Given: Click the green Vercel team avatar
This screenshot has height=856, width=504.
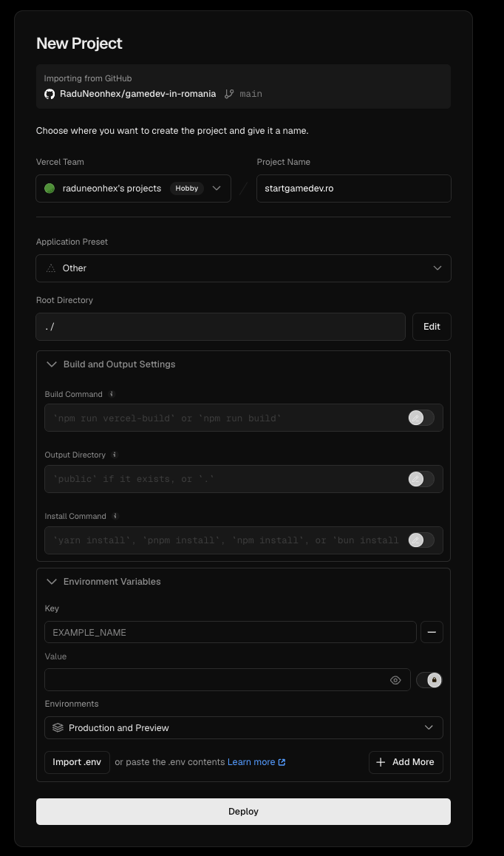Looking at the screenshot, I should click(50, 188).
